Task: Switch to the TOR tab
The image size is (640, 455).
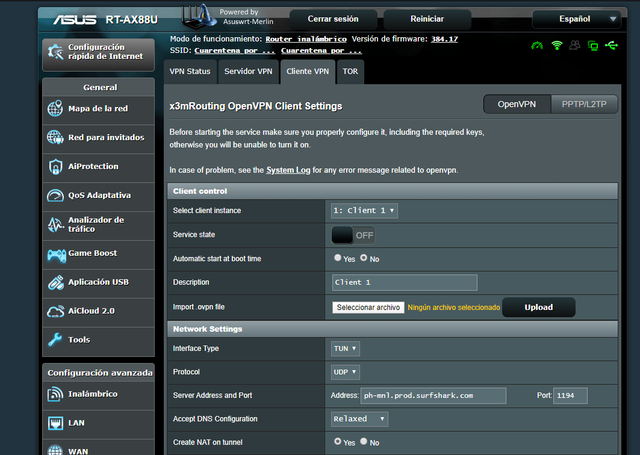Action: pyautogui.click(x=351, y=72)
